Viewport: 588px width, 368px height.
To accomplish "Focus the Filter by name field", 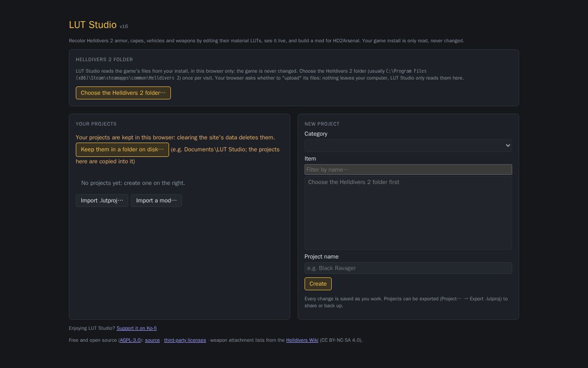I will pyautogui.click(x=408, y=170).
